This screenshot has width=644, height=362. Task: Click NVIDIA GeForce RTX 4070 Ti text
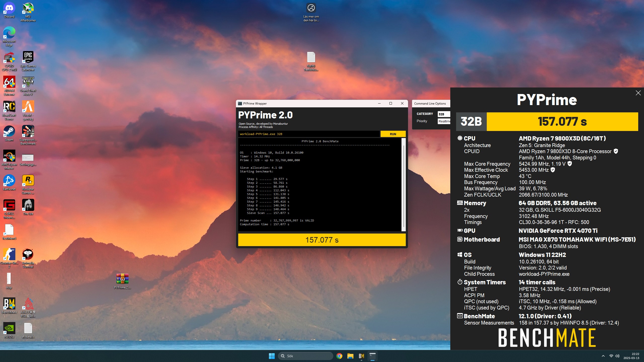click(x=558, y=231)
